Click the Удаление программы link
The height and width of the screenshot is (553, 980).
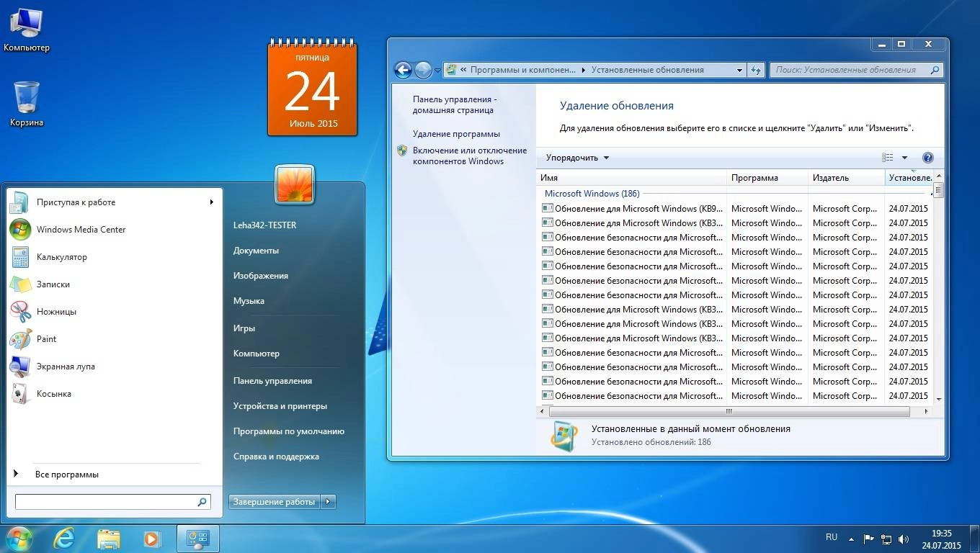(456, 134)
